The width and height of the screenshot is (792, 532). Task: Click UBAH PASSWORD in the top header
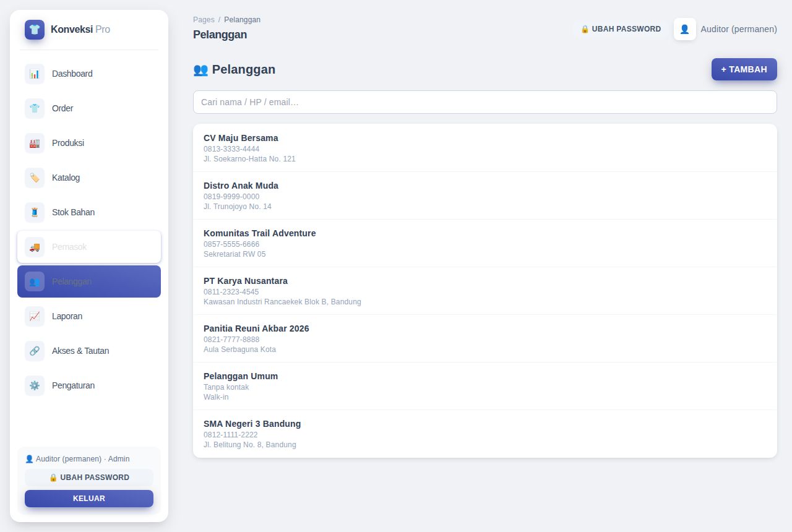tap(621, 29)
